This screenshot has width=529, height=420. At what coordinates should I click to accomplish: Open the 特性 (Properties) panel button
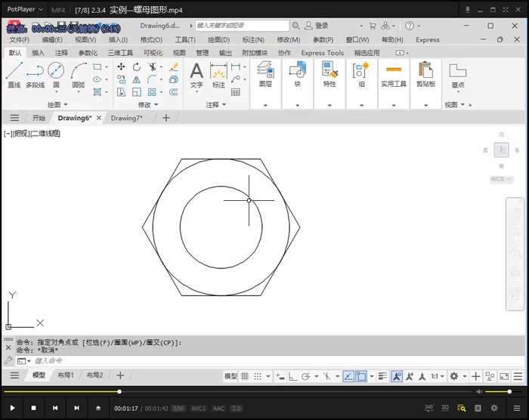click(x=329, y=84)
